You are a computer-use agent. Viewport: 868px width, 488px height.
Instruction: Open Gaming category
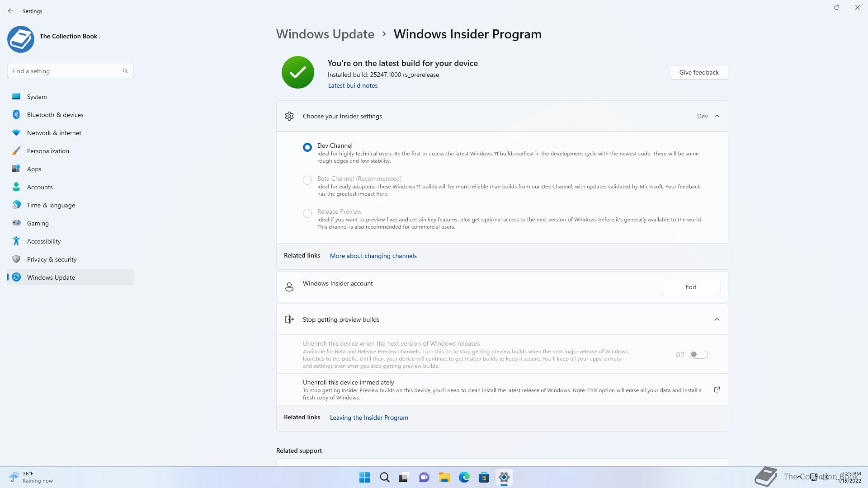point(71,223)
